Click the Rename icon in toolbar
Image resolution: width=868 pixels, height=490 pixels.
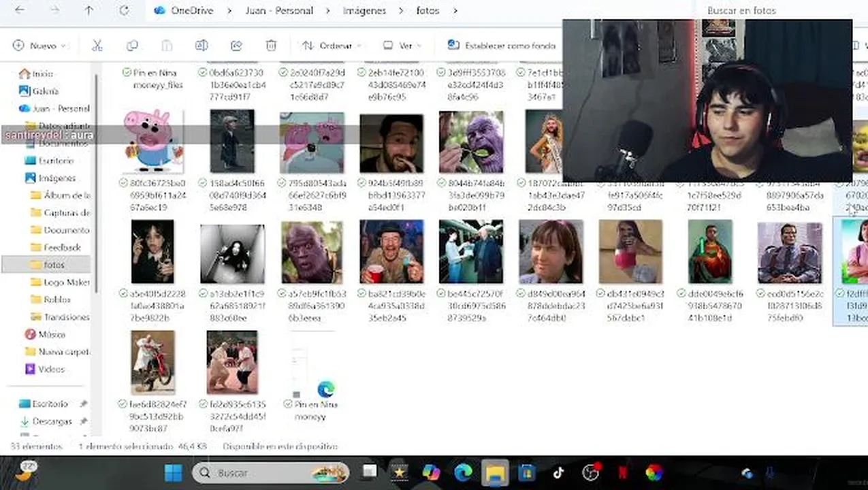202,46
